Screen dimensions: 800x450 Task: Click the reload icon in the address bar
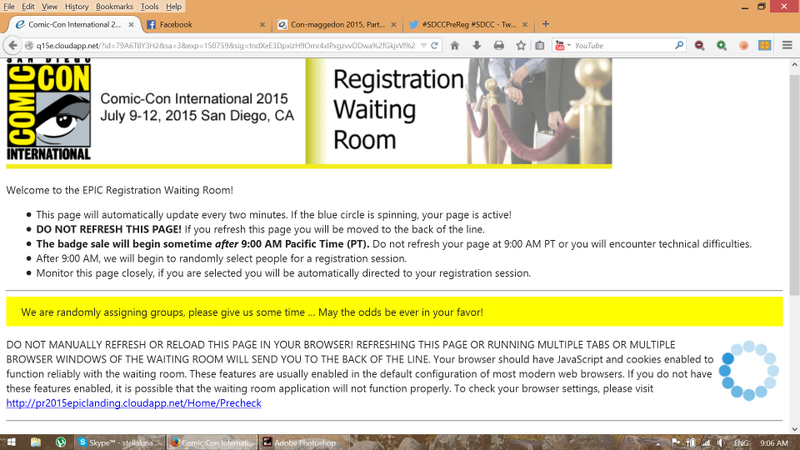pyautogui.click(x=435, y=45)
